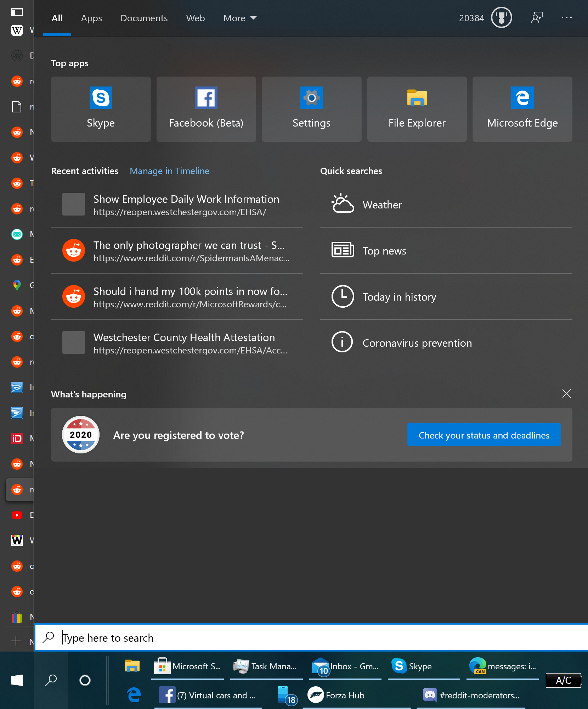588x709 pixels.
Task: Open The only photographer we can trust activity
Action: [177, 251]
